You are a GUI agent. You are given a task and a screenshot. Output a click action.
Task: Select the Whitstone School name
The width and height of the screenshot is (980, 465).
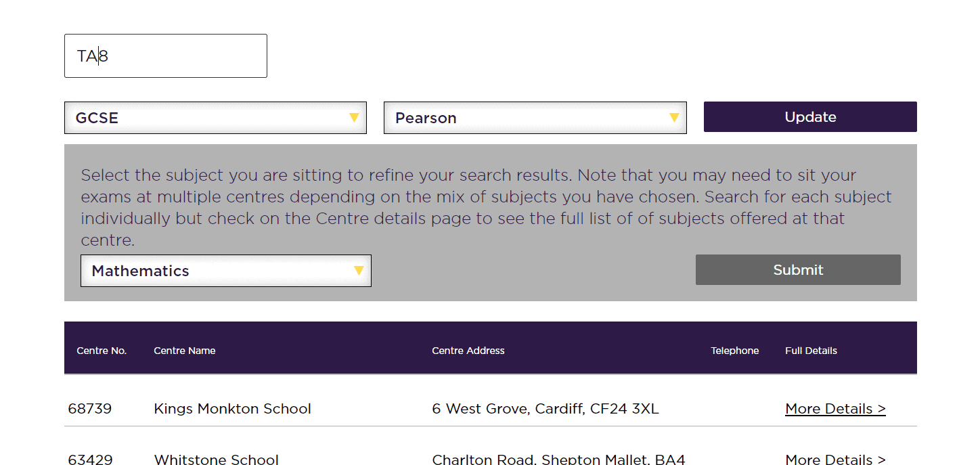pyautogui.click(x=217, y=459)
